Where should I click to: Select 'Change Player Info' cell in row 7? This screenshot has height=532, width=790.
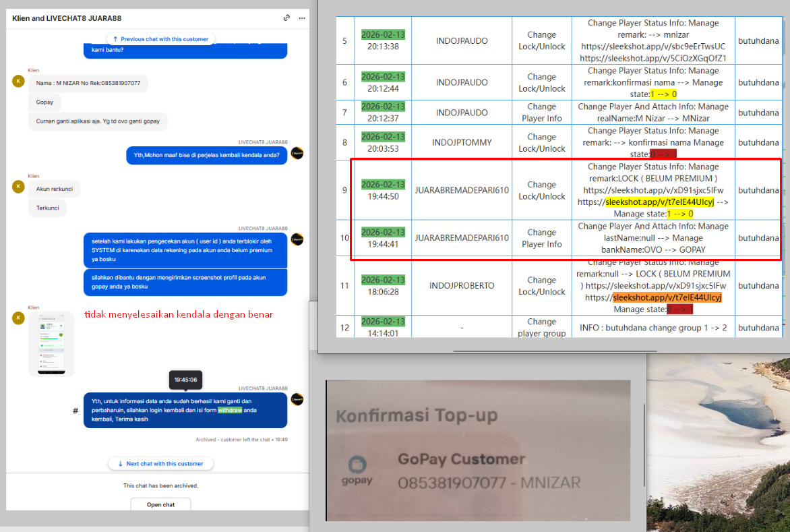click(542, 113)
